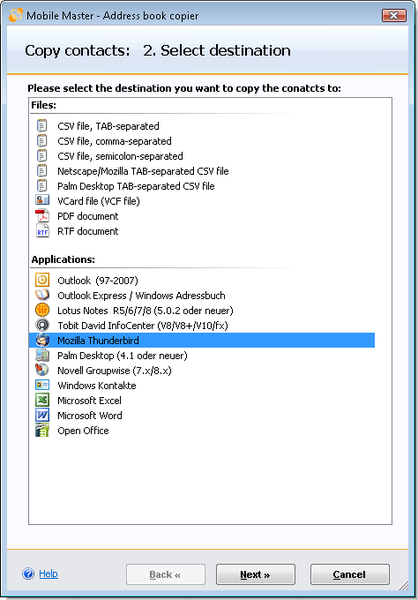
Task: Click the Outlook (97-2007) clock icon
Action: pos(42,280)
